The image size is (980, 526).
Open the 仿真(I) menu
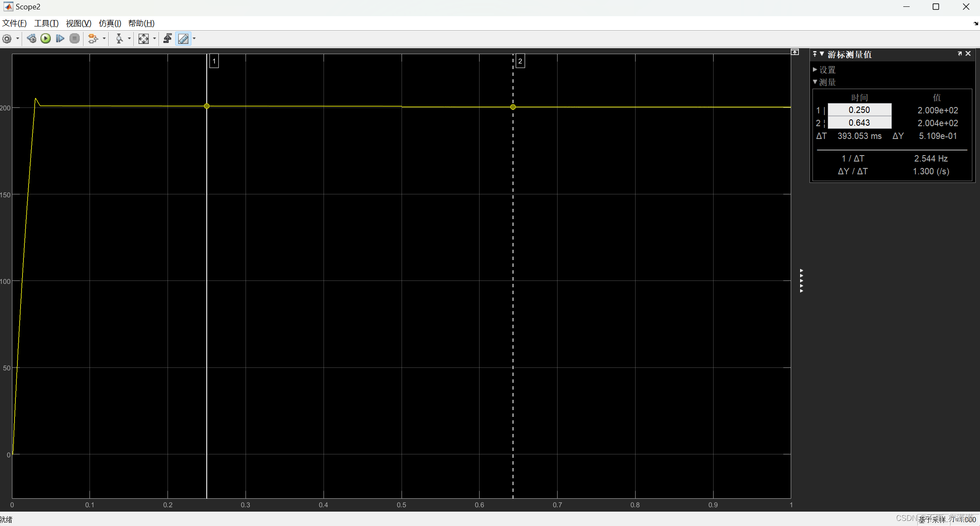click(110, 23)
